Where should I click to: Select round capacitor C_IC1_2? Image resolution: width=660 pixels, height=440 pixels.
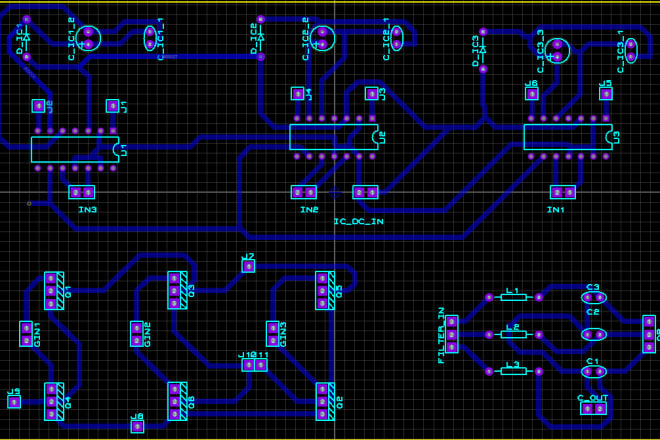pyautogui.click(x=88, y=38)
